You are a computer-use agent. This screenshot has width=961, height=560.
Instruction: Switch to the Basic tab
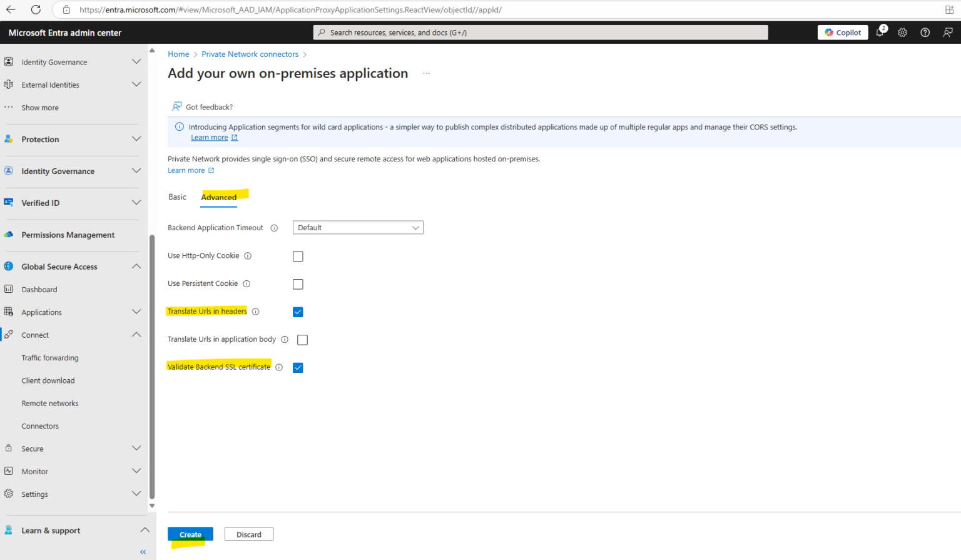coord(177,196)
